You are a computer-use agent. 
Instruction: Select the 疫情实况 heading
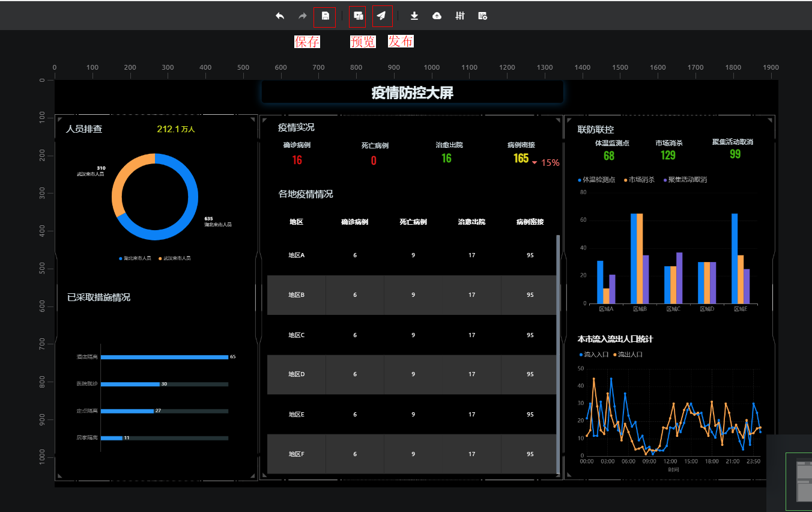(296, 127)
